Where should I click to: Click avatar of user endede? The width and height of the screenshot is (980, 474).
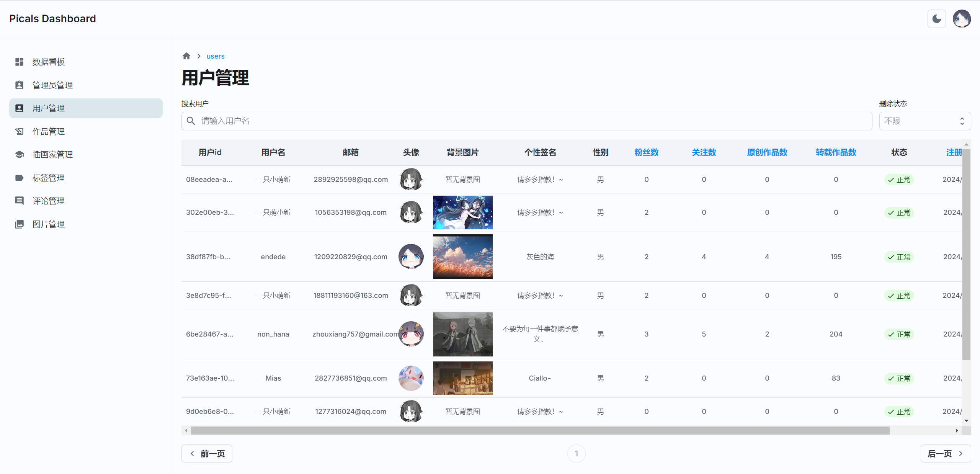pyautogui.click(x=411, y=257)
